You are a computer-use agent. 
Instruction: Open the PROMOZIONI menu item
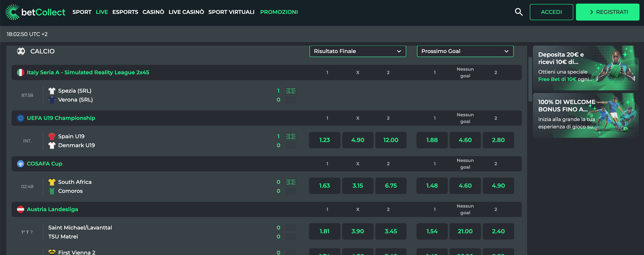click(x=279, y=12)
